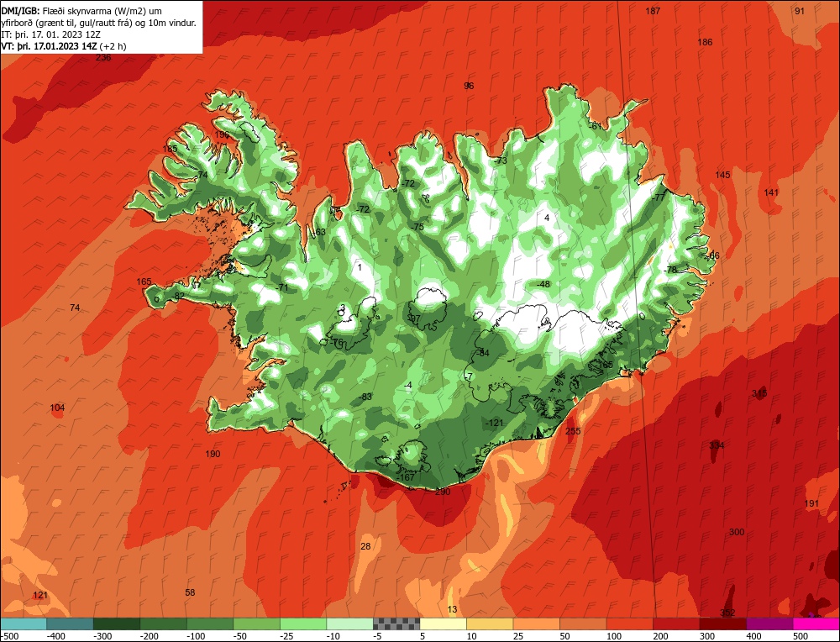Click the '-82' value on Snæfellsnes
Image resolution: width=840 pixels, height=642 pixels.
tap(178, 296)
